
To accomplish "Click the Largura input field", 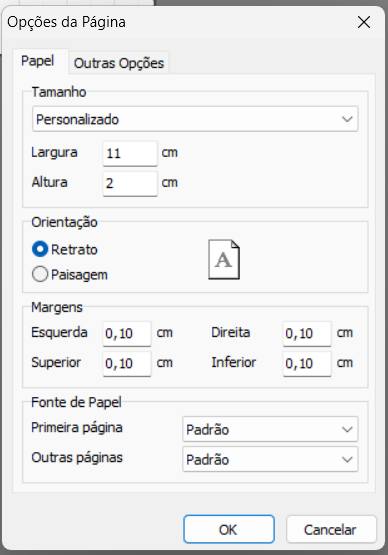I will 130,153.
